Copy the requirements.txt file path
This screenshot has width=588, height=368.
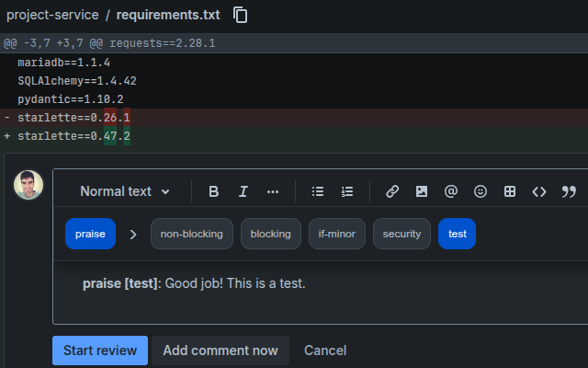[x=241, y=15]
